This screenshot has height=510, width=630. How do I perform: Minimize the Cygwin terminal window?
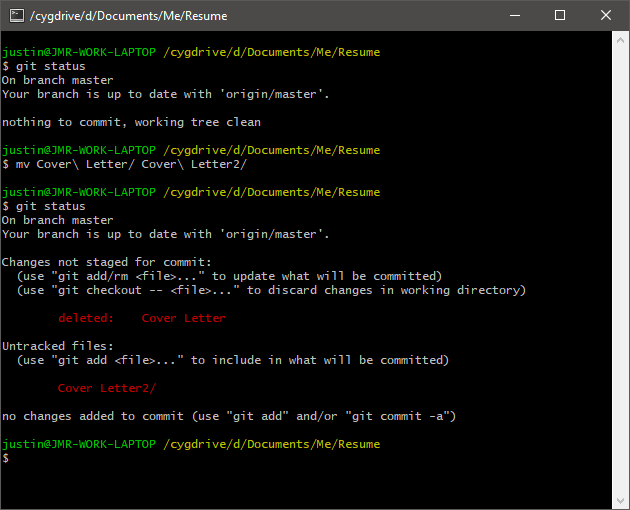[x=515, y=16]
